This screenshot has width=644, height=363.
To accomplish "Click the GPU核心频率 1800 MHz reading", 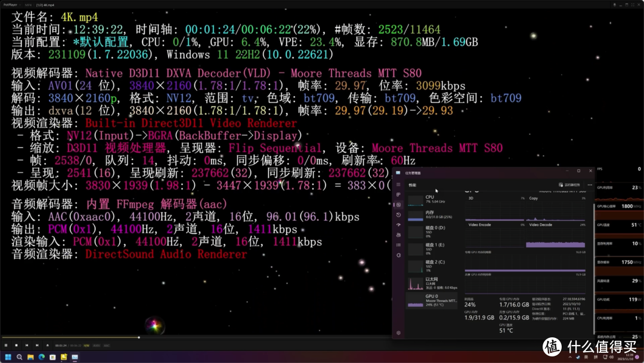I will 619,207.
